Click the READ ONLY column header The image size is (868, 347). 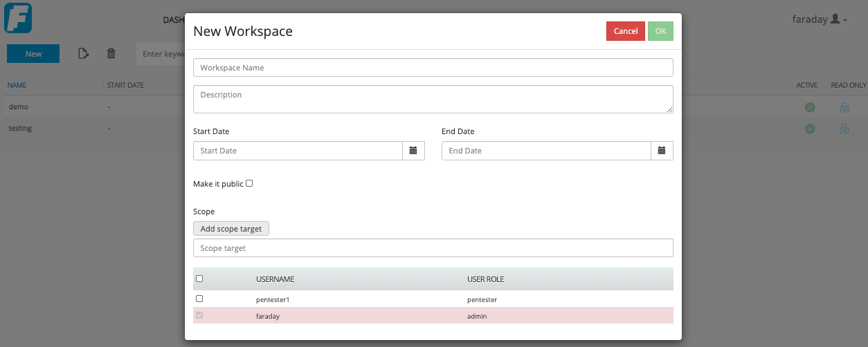(848, 86)
